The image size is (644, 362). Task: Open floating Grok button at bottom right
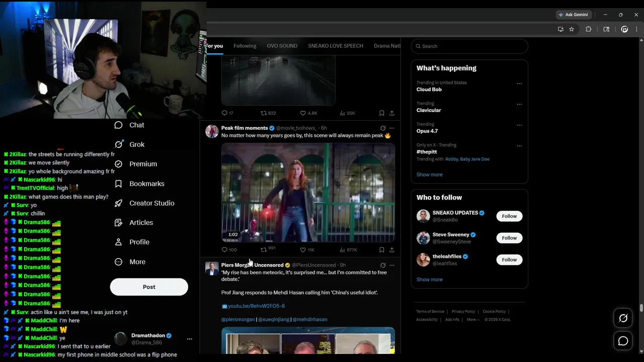click(623, 318)
